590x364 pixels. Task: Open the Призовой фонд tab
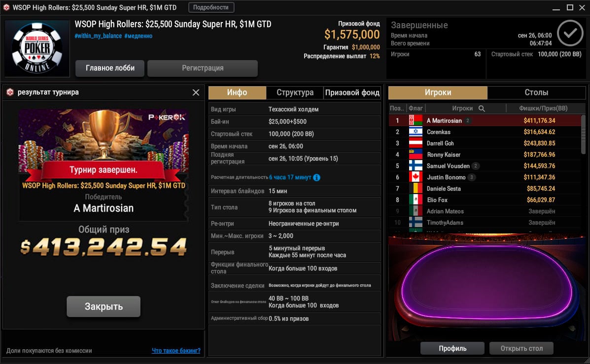tap(352, 93)
